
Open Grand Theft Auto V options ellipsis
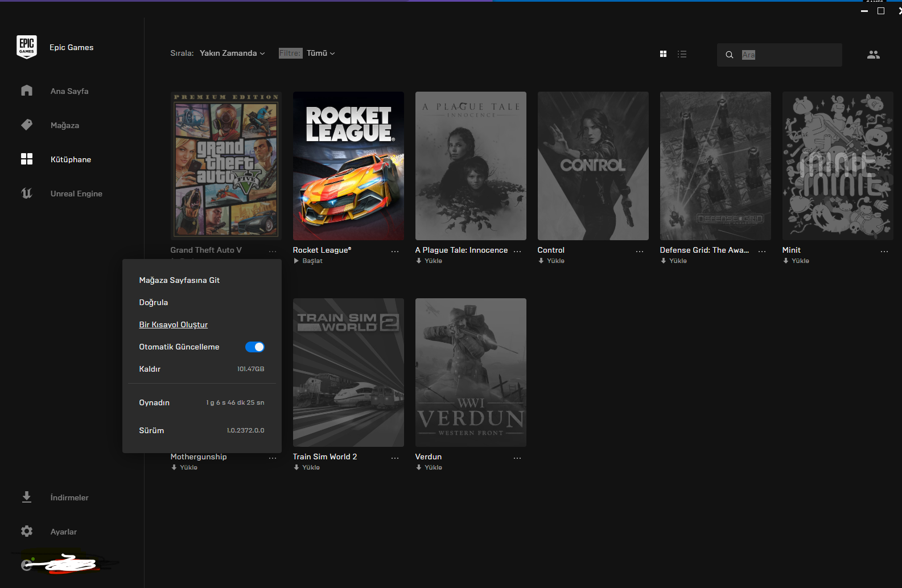tap(273, 251)
